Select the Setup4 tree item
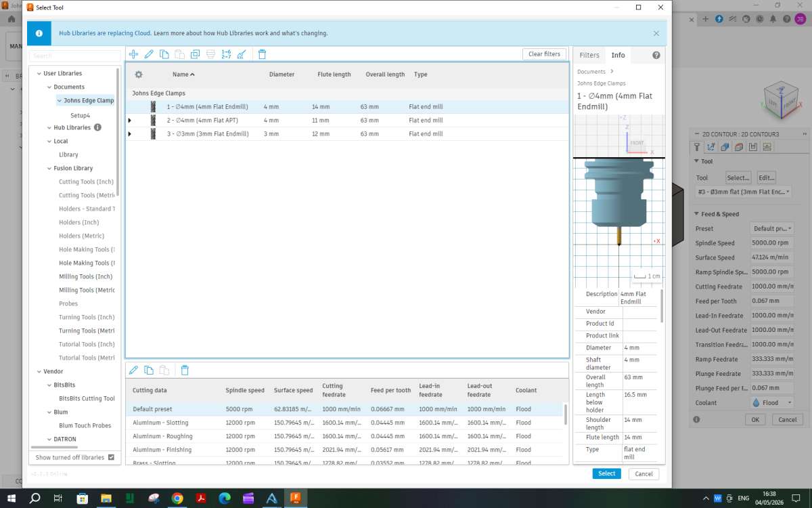Viewport: 812px width, 508px height. click(x=81, y=115)
